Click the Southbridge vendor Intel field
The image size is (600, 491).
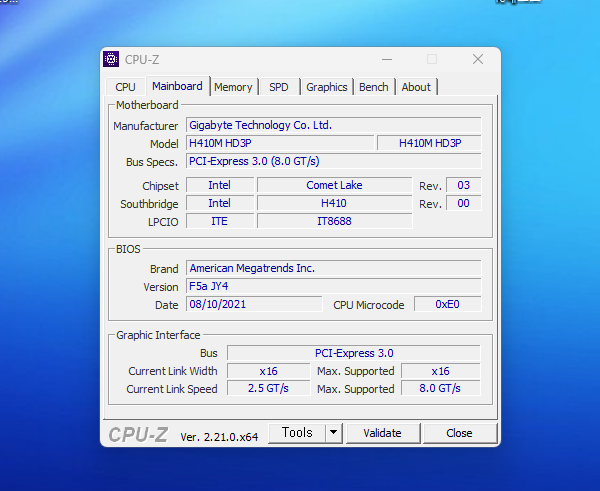click(220, 203)
